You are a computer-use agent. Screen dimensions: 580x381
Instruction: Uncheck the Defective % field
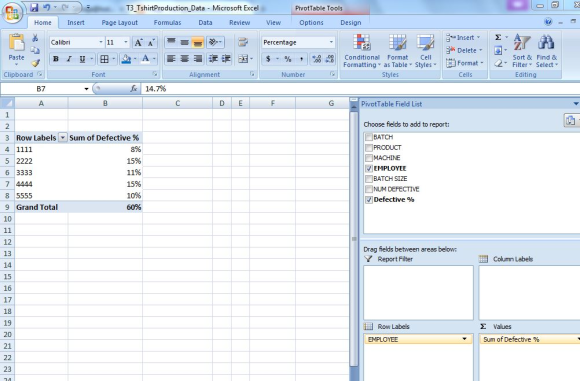tap(369, 199)
